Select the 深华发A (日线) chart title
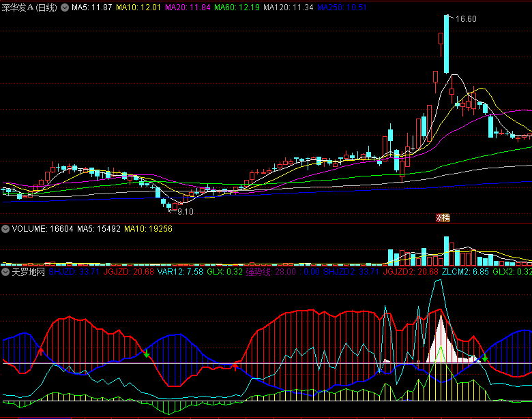 pyautogui.click(x=29, y=7)
